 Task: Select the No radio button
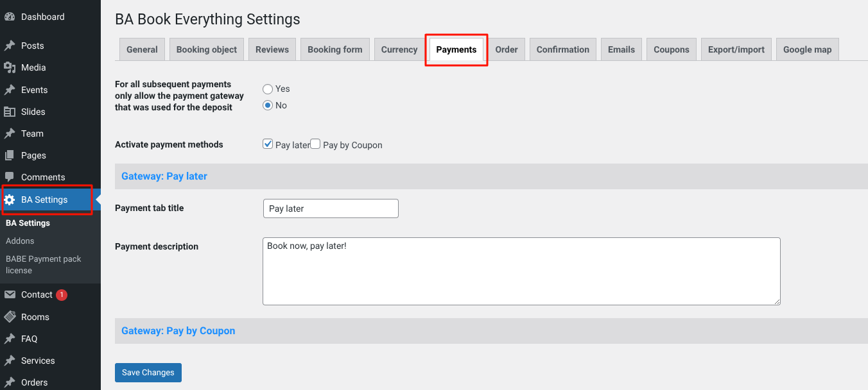[x=268, y=106]
